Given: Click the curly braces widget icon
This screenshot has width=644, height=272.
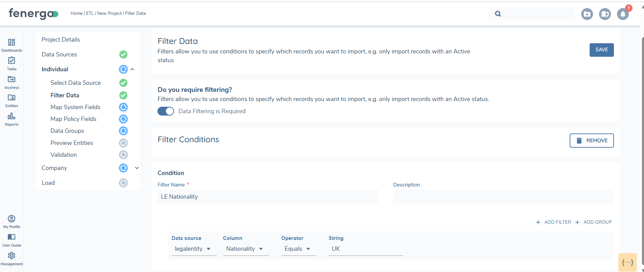Looking at the screenshot, I should coord(627,263).
